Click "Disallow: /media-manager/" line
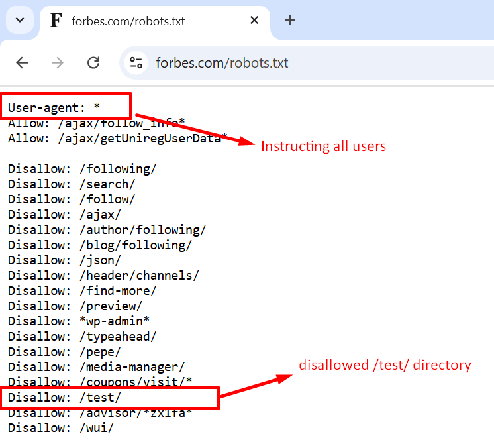This screenshot has width=494, height=448. (x=96, y=367)
